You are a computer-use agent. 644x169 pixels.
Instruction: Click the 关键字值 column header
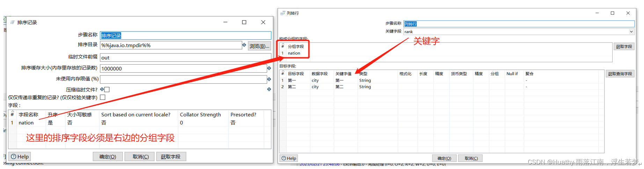coord(343,74)
